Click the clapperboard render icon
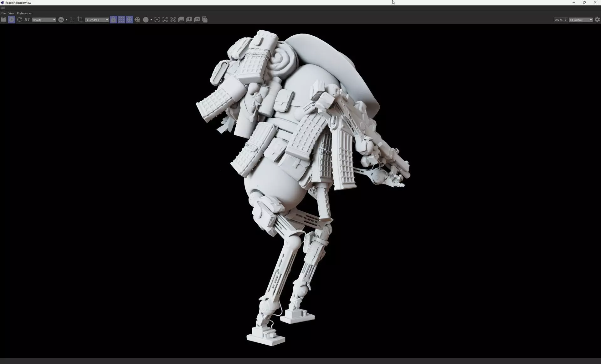Viewport: 601px width, 364px height. [x=3, y=20]
